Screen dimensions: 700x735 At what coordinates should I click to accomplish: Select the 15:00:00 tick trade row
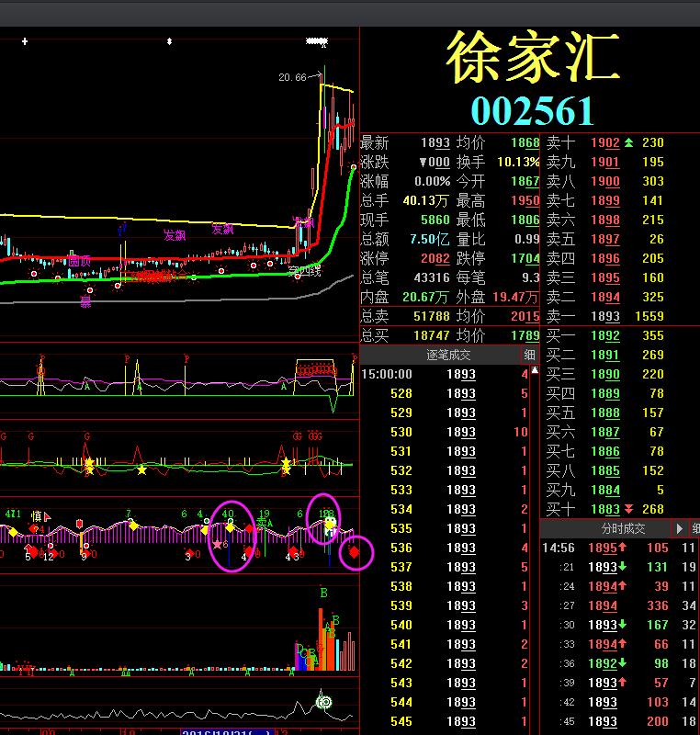pos(445,374)
